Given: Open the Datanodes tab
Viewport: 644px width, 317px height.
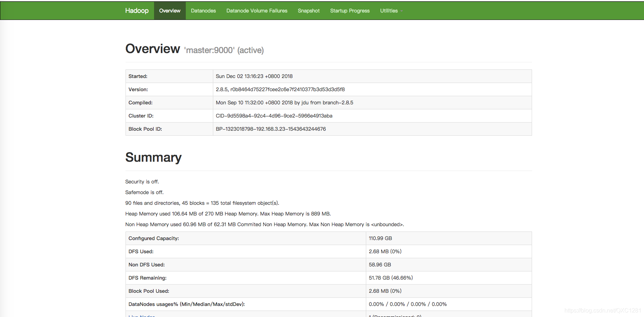Looking at the screenshot, I should pyautogui.click(x=203, y=11).
